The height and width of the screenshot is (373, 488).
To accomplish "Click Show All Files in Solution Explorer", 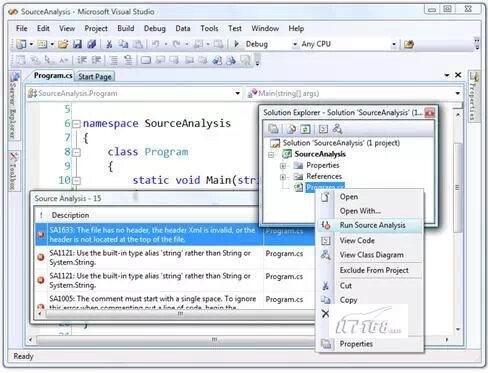I will click(291, 129).
